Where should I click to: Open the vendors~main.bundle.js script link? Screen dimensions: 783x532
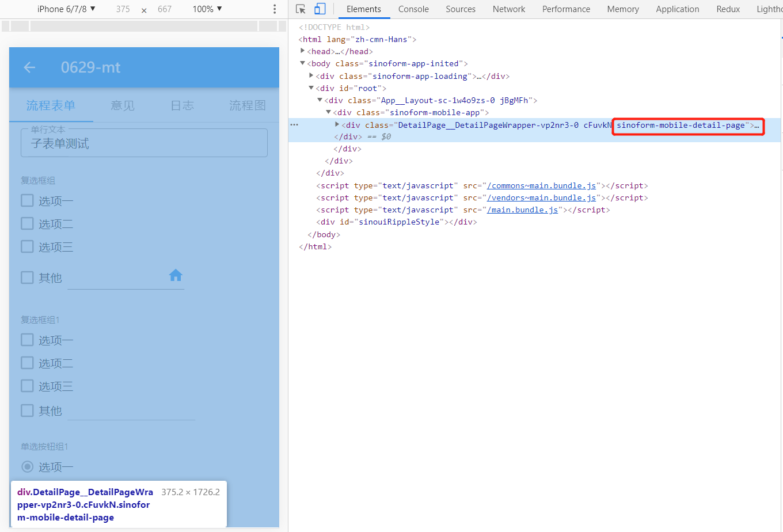point(542,197)
